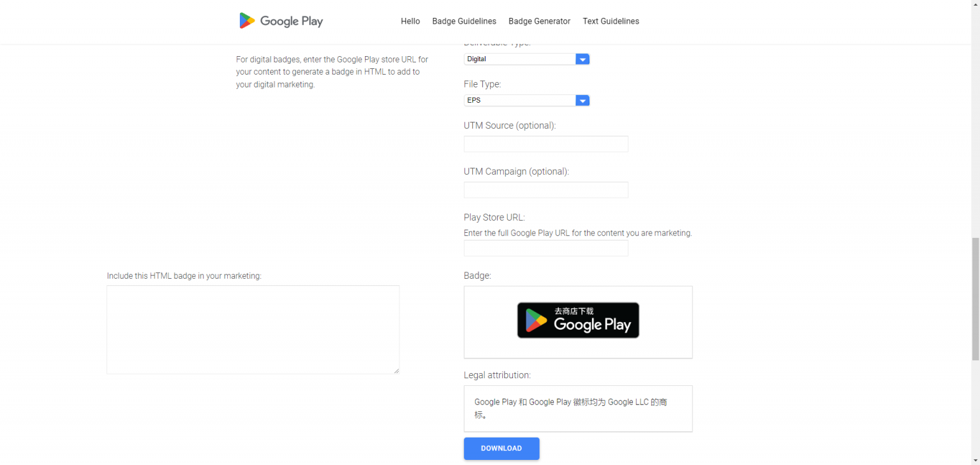Viewport: 980px width, 465px height.
Task: Click the play triangle next to 'Google Play' header text
Action: pos(246,20)
